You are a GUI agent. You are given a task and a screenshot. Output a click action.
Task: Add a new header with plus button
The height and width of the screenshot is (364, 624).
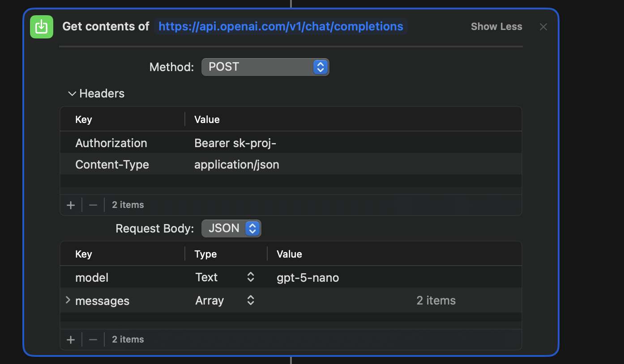pyautogui.click(x=71, y=205)
